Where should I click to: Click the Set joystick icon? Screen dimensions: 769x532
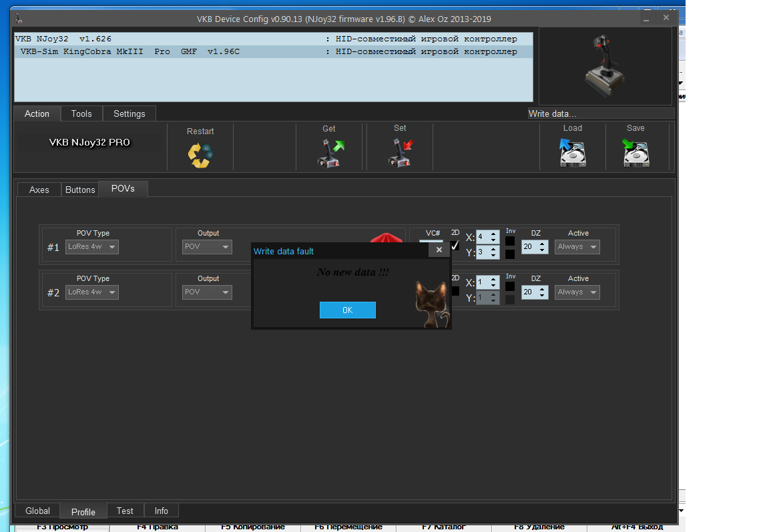pyautogui.click(x=401, y=152)
